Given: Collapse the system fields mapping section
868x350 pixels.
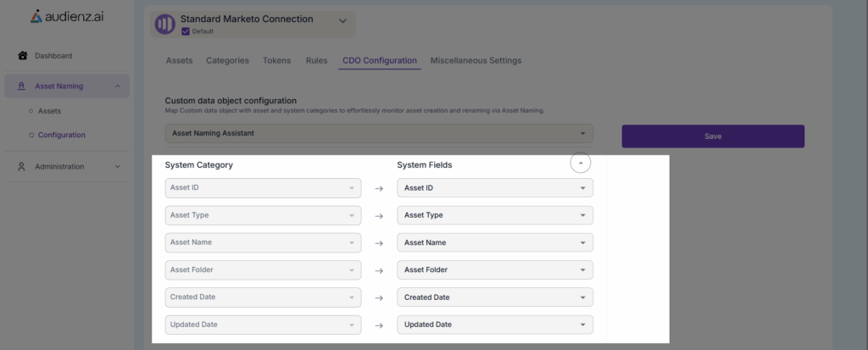Looking at the screenshot, I should coord(580,163).
